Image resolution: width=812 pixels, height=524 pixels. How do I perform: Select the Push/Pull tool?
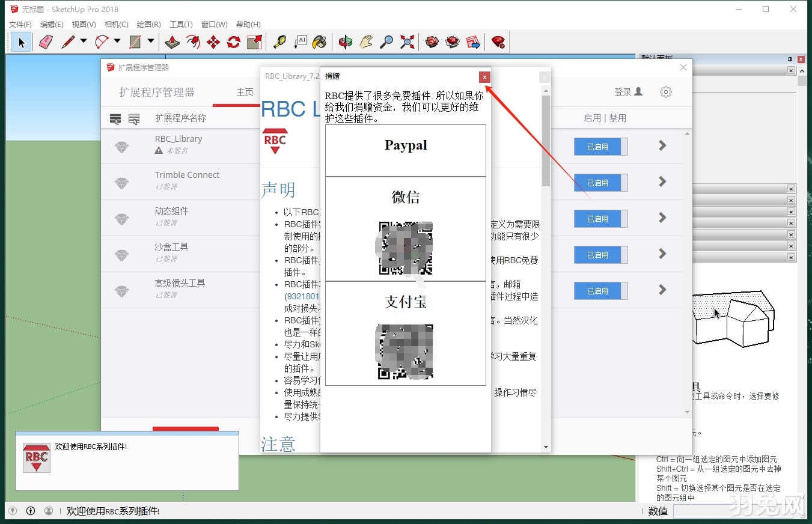tap(172, 42)
